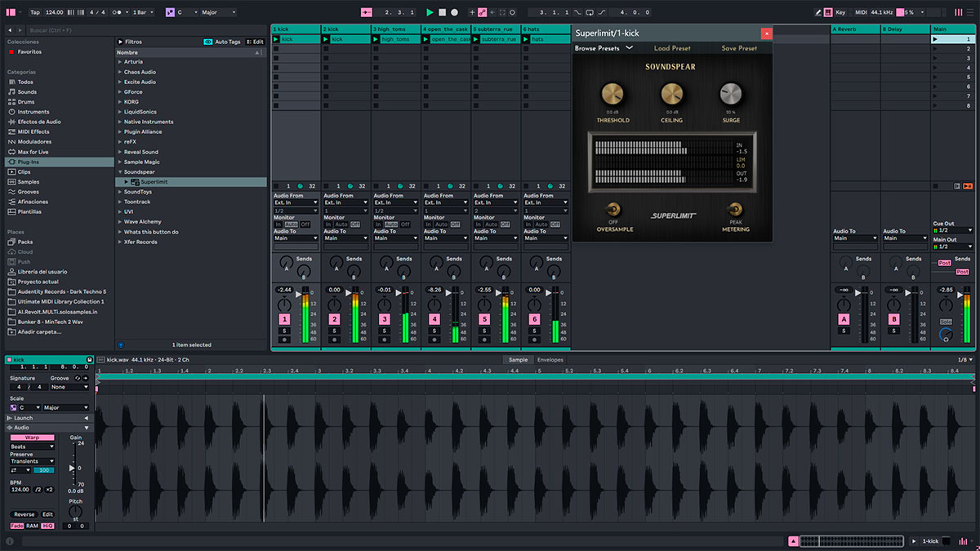Viewport: 980px width, 551px height.
Task: Toggle the clip save lock icon on kick clip
Action: (89, 359)
